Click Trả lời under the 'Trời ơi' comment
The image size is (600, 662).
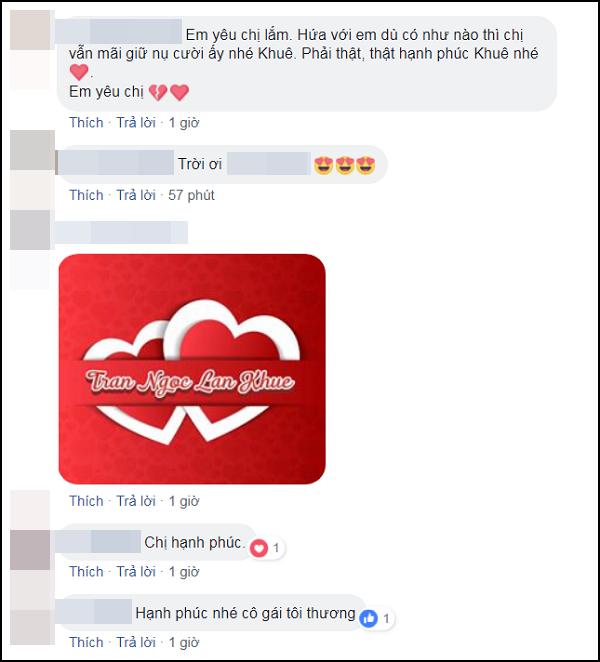coord(136,195)
